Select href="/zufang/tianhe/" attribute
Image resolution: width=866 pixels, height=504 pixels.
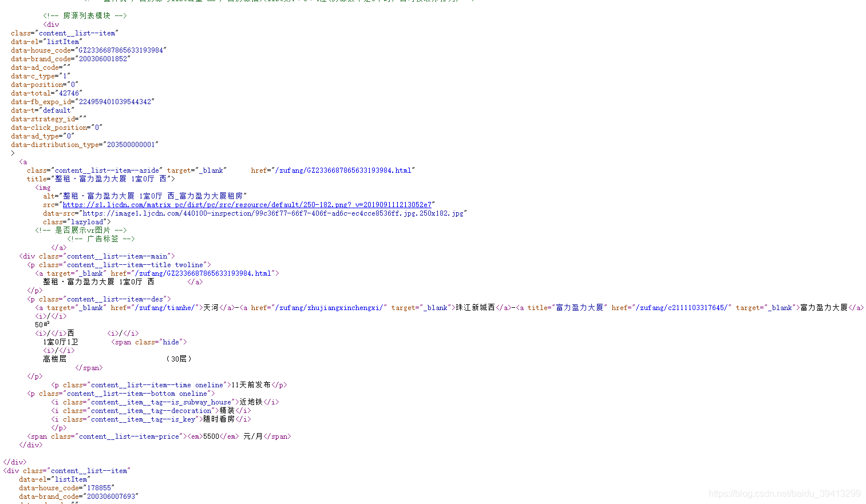[155, 308]
